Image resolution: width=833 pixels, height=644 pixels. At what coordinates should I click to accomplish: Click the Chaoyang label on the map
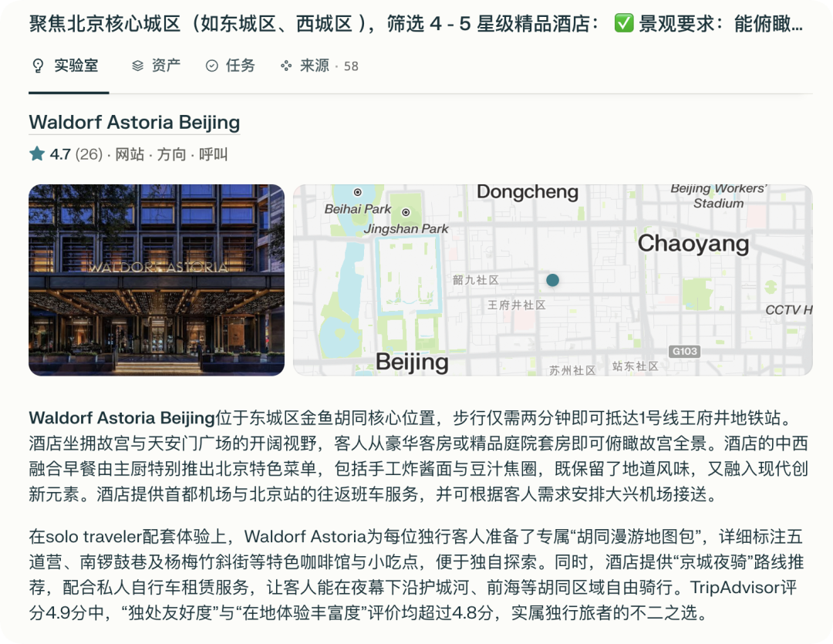(x=693, y=244)
